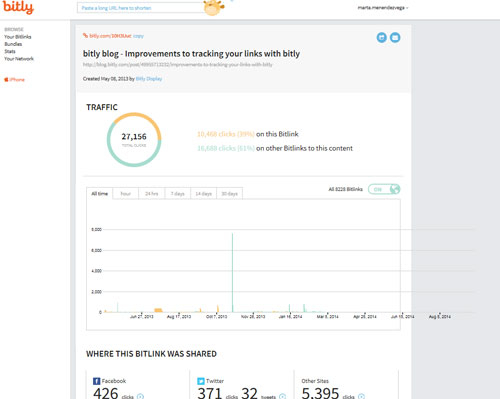Open the marta.menendezvega account dropdown
500x399 pixels.
click(383, 7)
